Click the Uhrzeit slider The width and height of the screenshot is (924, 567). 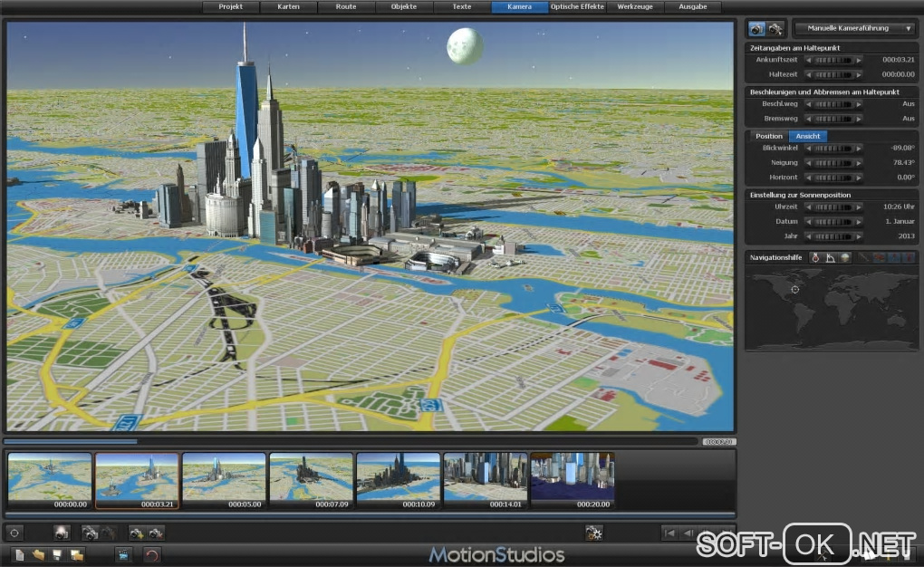[x=833, y=207]
